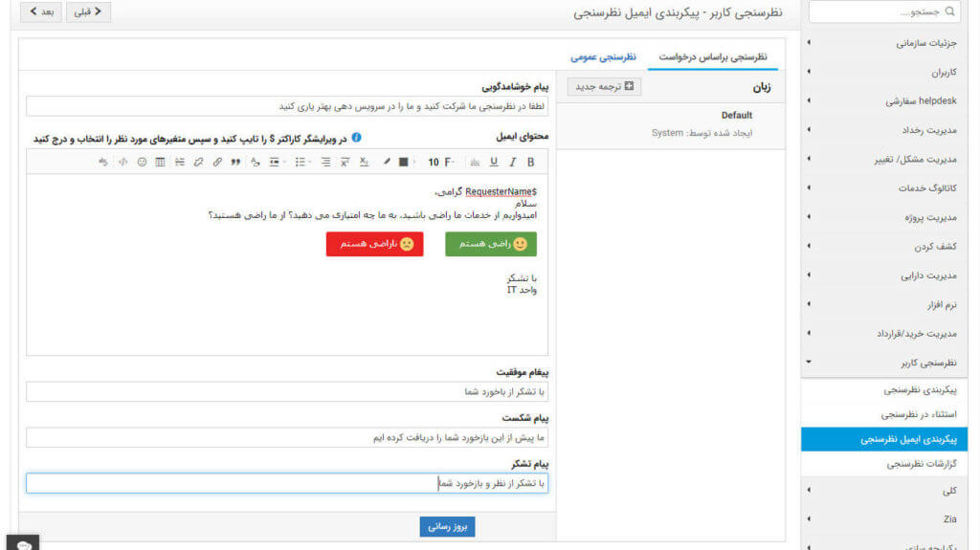
Task: Select the Default language entry
Action: (x=671, y=123)
